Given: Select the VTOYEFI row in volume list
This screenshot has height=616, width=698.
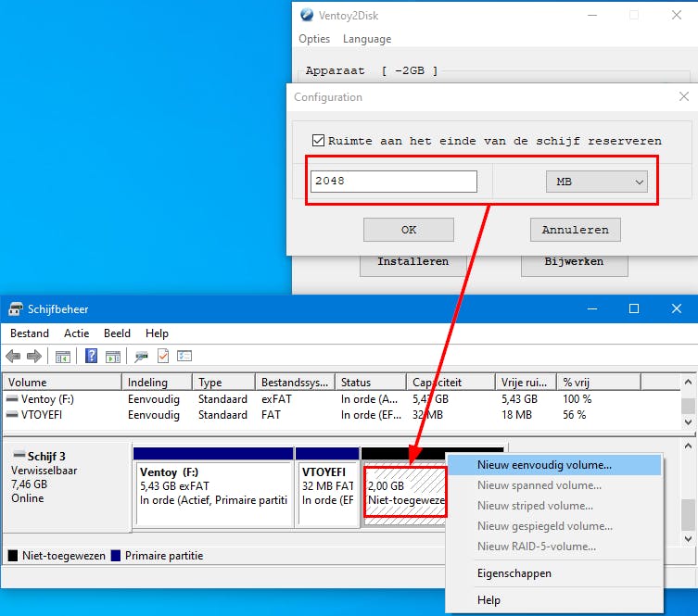Looking at the screenshot, I should click(342, 415).
